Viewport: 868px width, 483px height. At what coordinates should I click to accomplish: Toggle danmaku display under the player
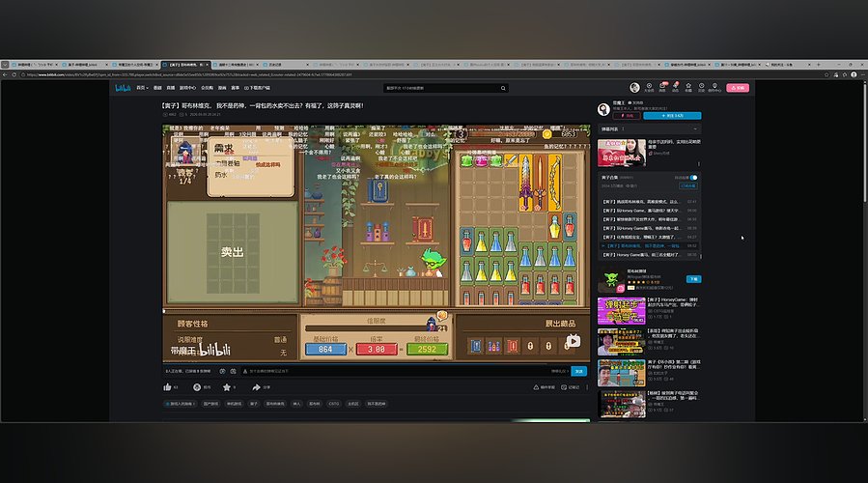[x=222, y=371]
